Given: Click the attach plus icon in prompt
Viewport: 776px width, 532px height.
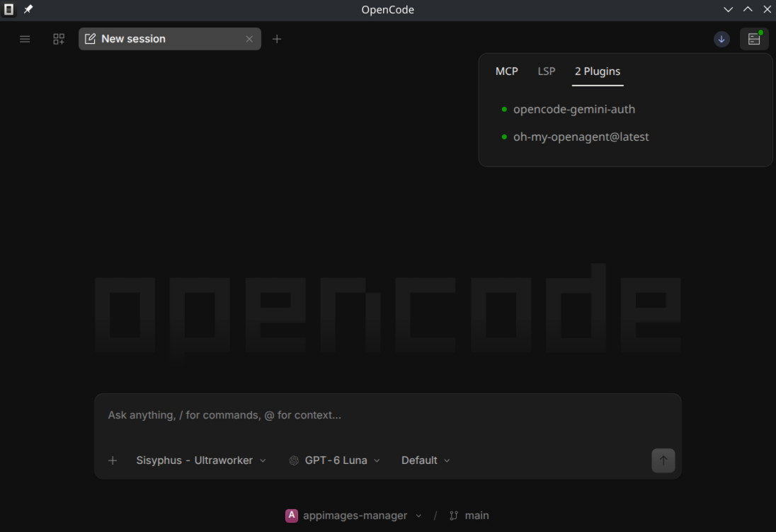Looking at the screenshot, I should pos(113,461).
